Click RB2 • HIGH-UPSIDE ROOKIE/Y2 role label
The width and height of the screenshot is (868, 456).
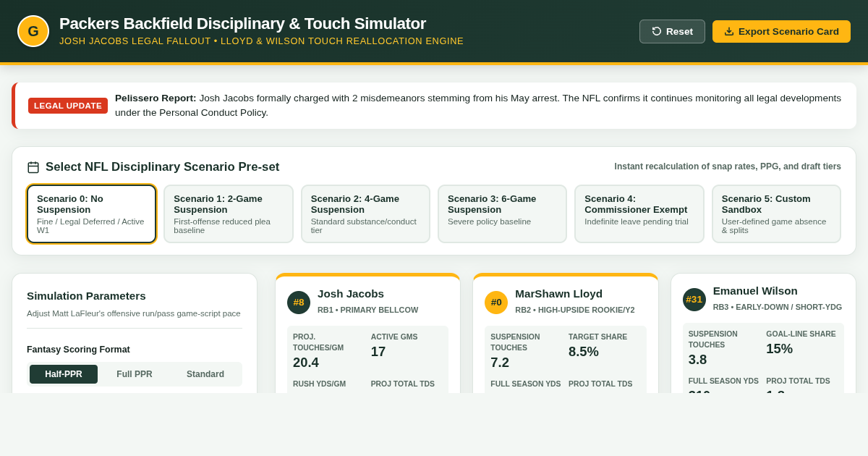click(575, 310)
